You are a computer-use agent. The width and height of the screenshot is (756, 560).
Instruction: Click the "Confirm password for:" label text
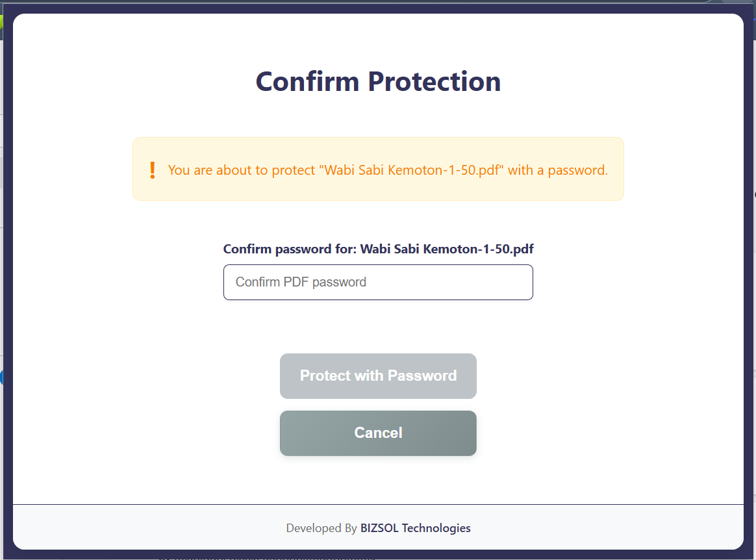(290, 249)
